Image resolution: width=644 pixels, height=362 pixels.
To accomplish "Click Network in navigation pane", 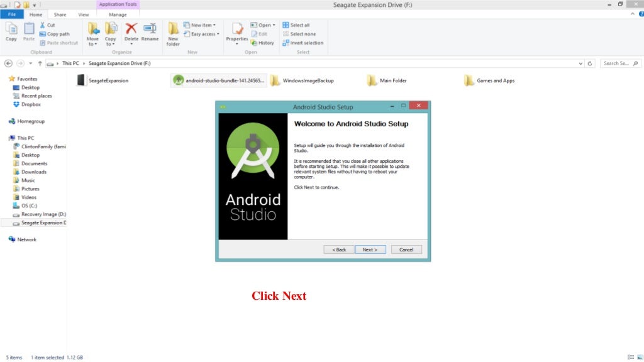I will point(23,239).
